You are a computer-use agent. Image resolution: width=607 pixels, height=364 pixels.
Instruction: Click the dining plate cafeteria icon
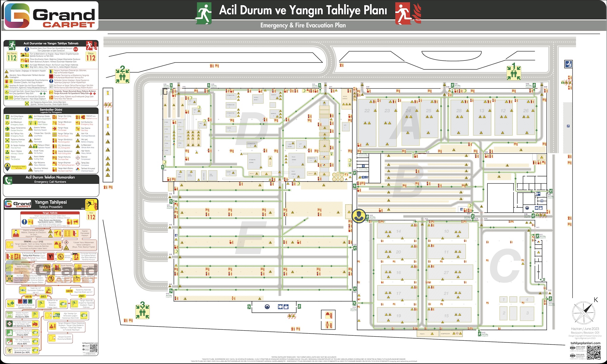(280, 307)
